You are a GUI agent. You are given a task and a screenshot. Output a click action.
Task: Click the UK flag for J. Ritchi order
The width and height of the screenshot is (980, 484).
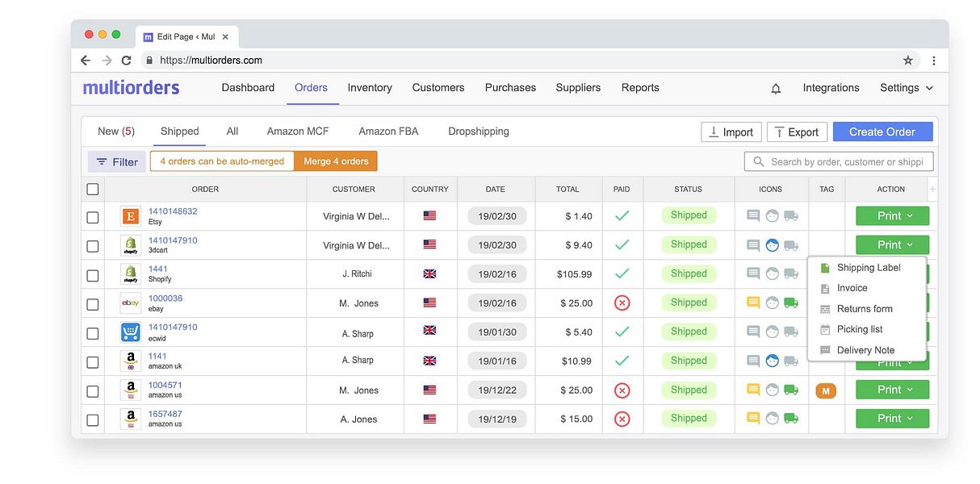pyautogui.click(x=429, y=273)
